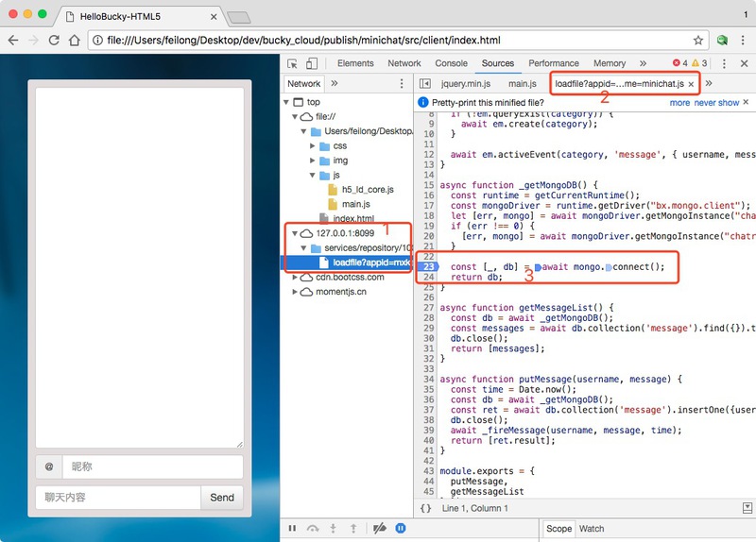Toggle breakpoint on line 23
The image size is (756, 542).
tap(428, 267)
